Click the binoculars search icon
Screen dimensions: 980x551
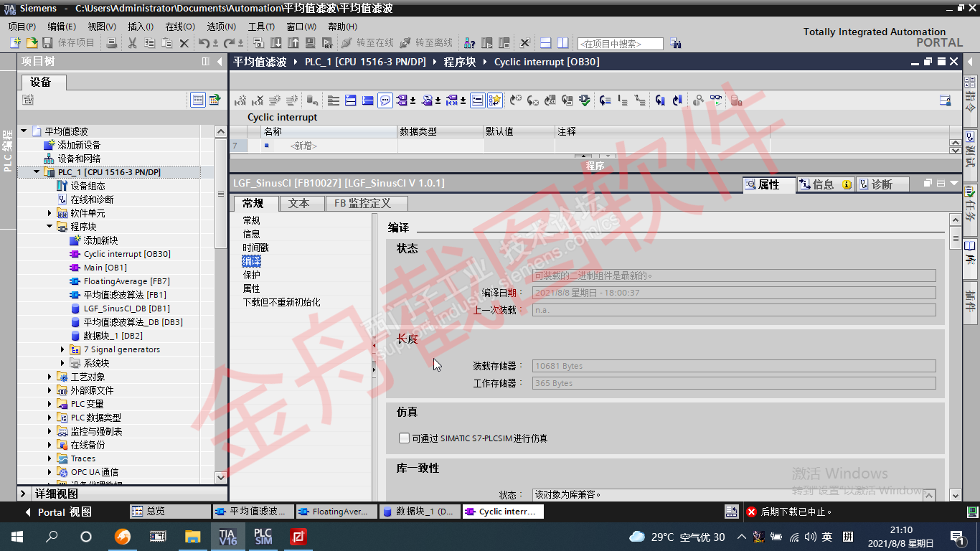click(675, 43)
